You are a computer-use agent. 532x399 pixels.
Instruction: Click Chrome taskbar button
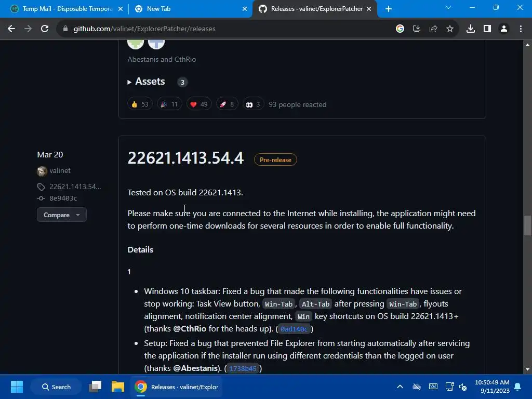[177, 387]
